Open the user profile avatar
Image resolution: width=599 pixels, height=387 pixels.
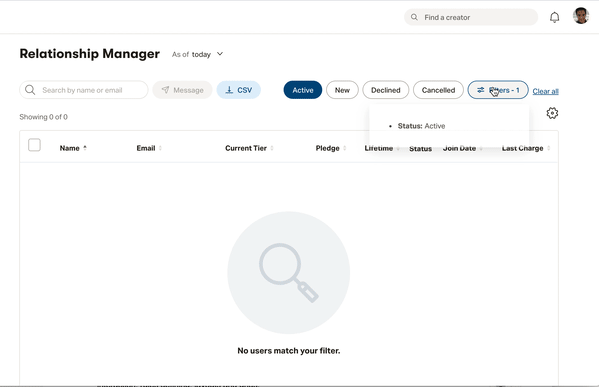(581, 16)
